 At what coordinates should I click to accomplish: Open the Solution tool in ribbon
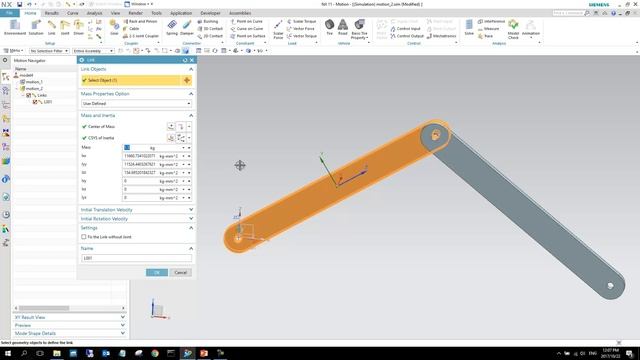point(36,27)
